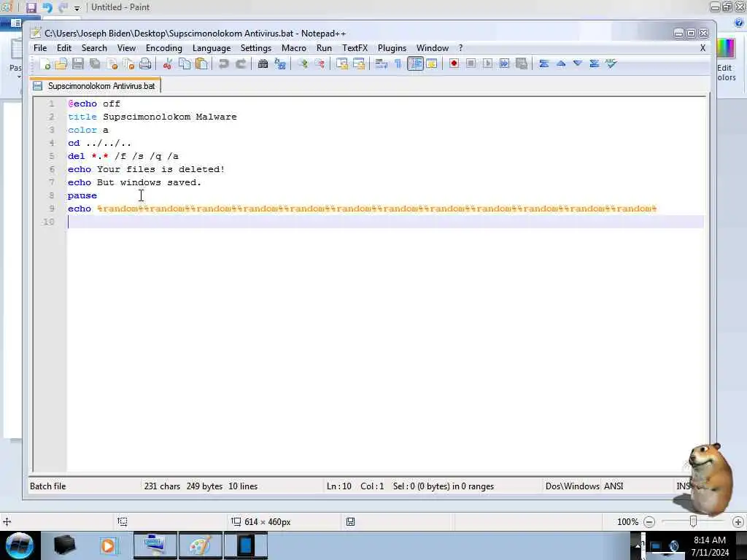The height and width of the screenshot is (560, 747).
Task: Click the Zoom Out icon
Action: click(x=320, y=64)
